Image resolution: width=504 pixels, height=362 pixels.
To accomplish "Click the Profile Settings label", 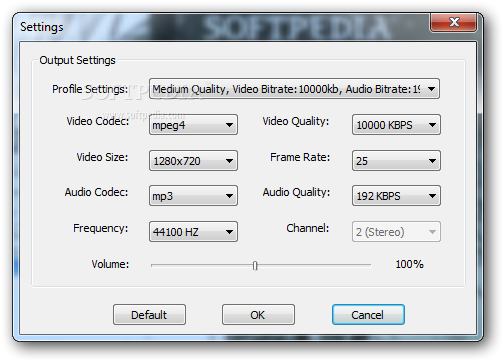I will point(90,89).
